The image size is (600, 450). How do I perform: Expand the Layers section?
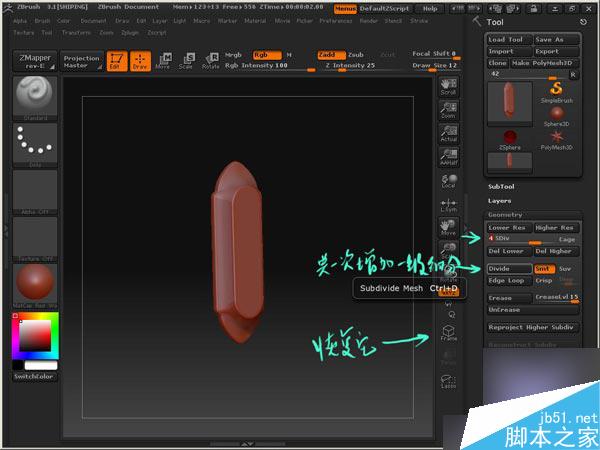pos(499,201)
